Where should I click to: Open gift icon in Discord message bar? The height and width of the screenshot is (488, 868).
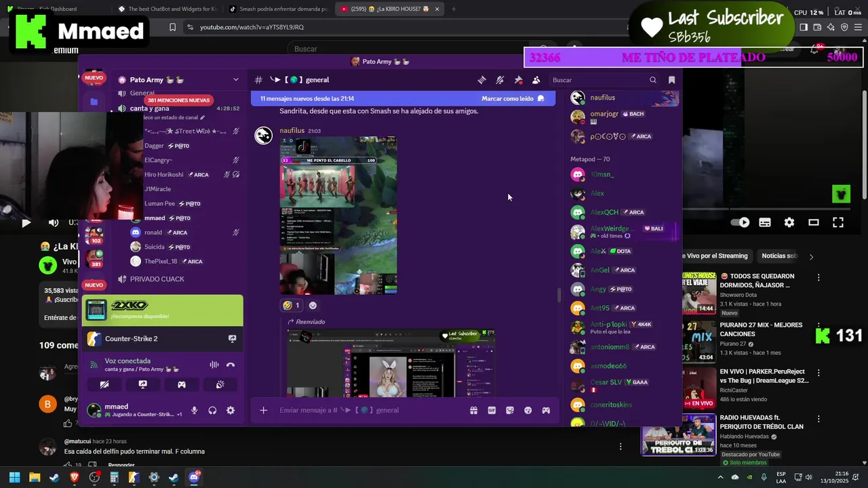(x=473, y=410)
